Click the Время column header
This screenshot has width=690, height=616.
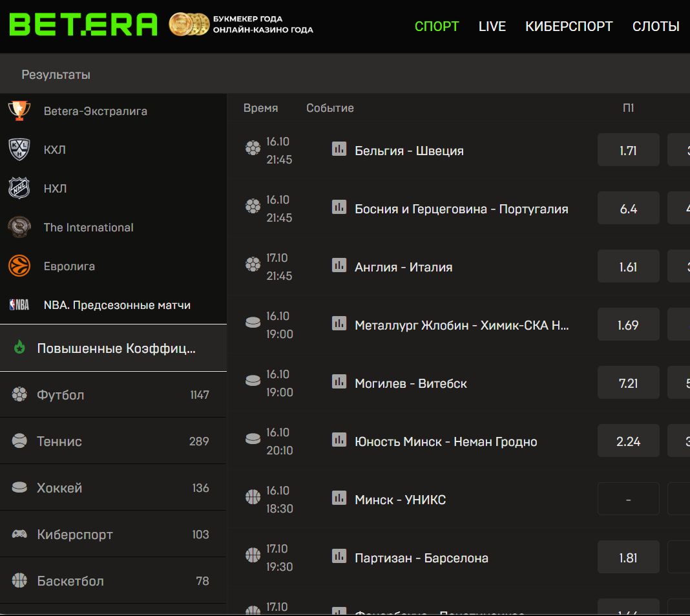tap(260, 108)
